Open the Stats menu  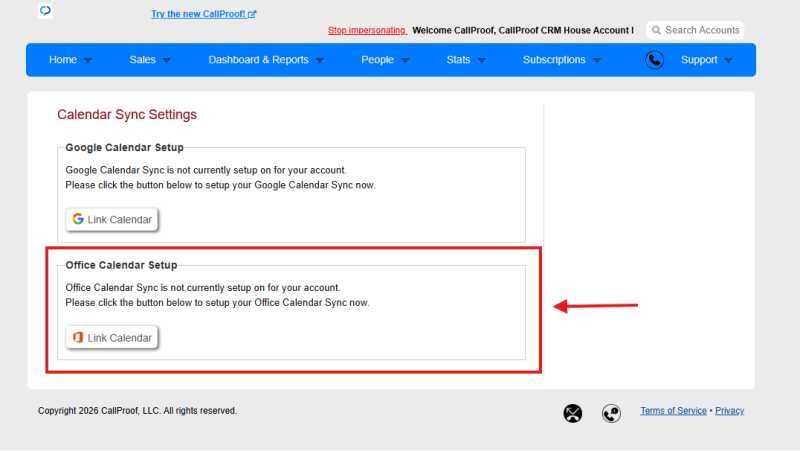(x=466, y=60)
